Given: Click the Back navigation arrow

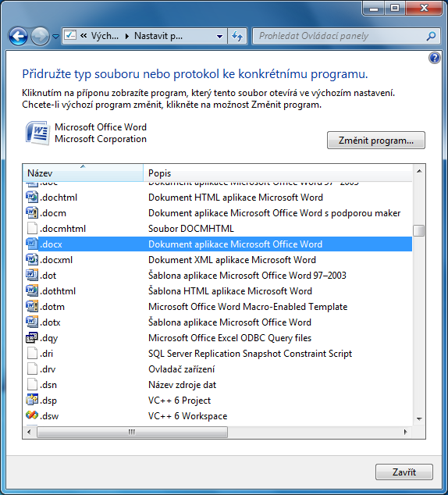Looking at the screenshot, I should pyautogui.click(x=18, y=36).
